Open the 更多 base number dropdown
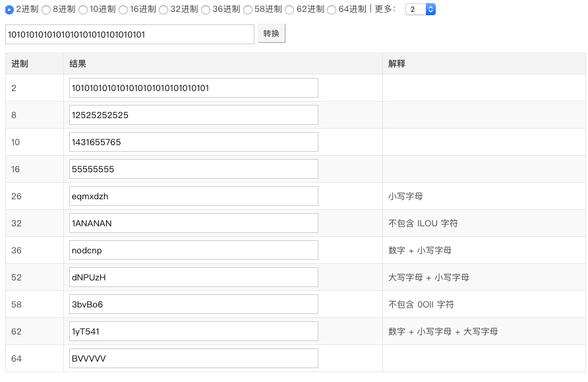This screenshot has height=382, width=588. click(417, 10)
